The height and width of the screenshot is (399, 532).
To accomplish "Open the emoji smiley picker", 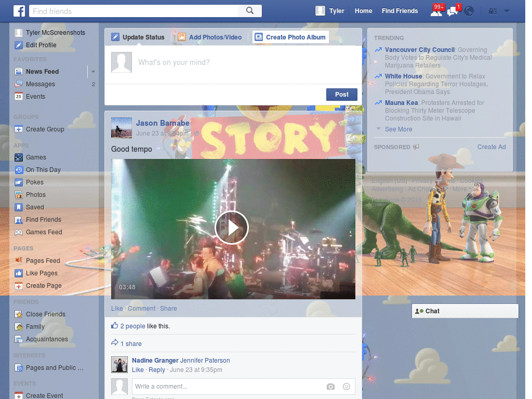I will coord(347,387).
